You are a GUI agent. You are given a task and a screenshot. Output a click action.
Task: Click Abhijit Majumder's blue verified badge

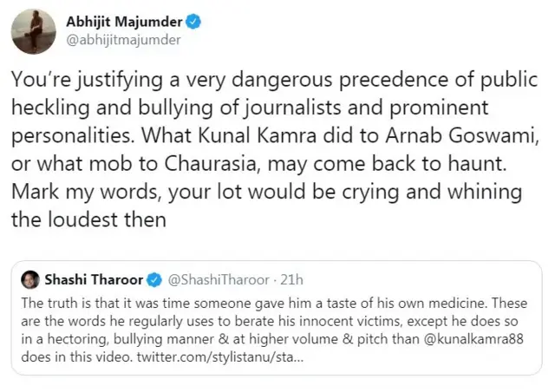click(195, 19)
